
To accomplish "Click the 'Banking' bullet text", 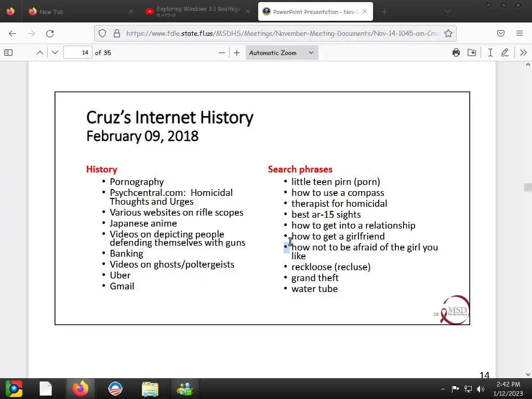I will tap(126, 254).
